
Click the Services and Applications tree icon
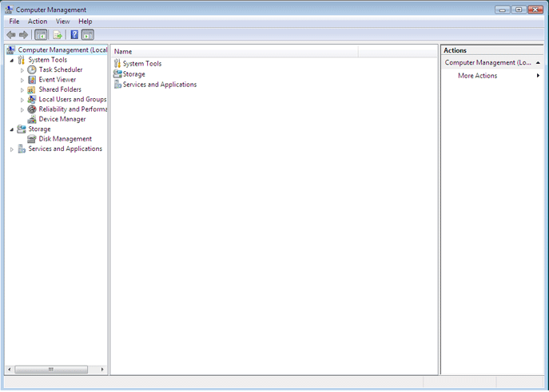click(x=22, y=149)
